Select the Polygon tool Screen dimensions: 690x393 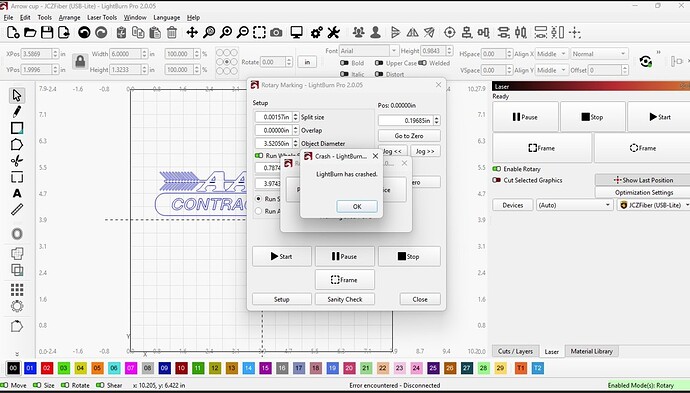(x=17, y=144)
